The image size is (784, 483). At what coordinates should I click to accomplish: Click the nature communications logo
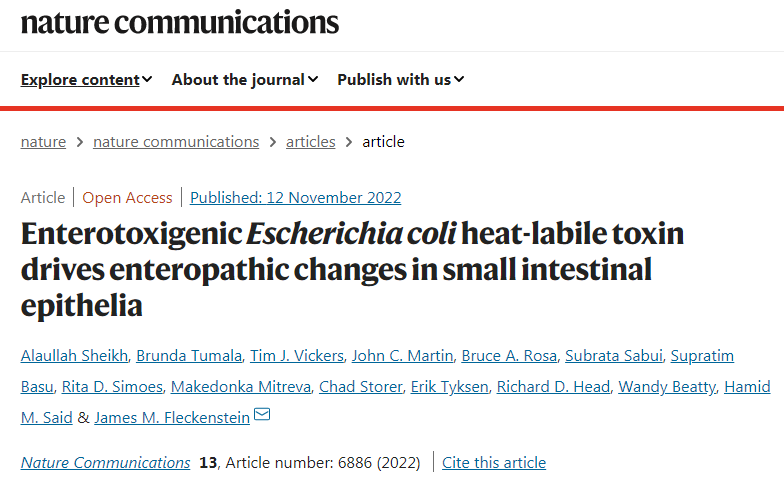(180, 22)
